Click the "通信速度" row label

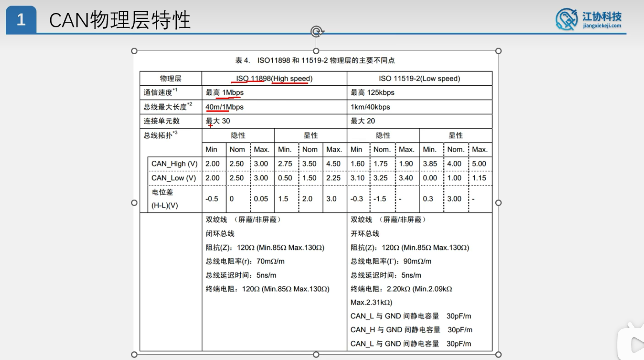160,92
